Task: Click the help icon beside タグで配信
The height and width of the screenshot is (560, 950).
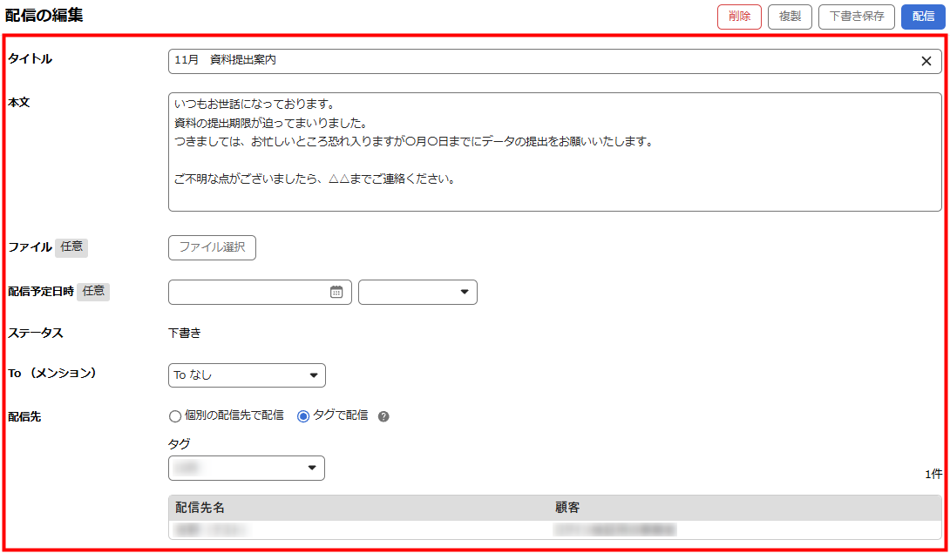Action: tap(383, 416)
